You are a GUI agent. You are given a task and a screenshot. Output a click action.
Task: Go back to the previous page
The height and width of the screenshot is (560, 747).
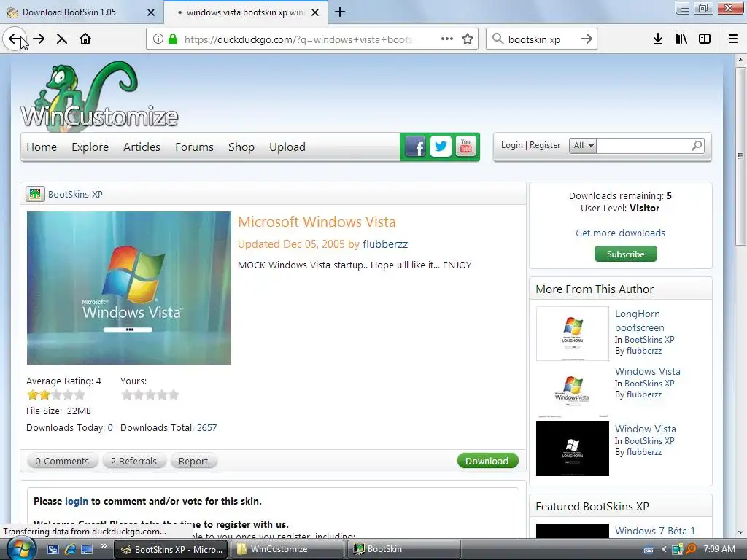15,39
